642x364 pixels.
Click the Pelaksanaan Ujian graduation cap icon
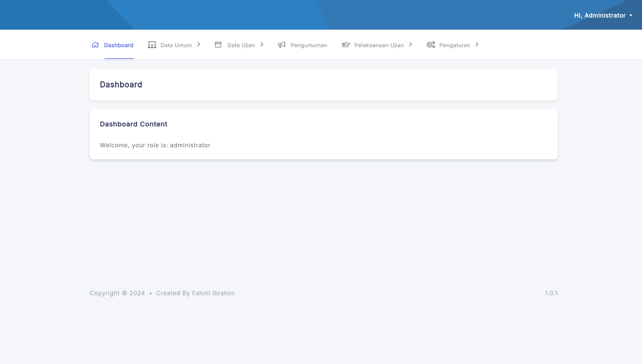click(346, 45)
